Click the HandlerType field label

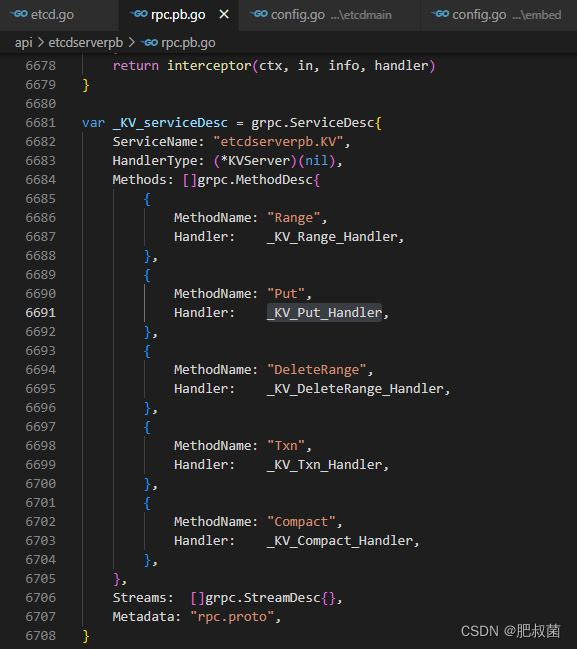(x=155, y=161)
